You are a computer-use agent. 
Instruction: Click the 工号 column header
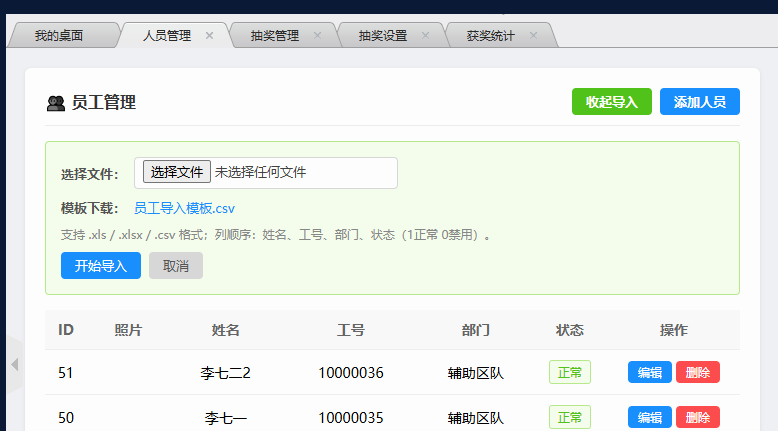351,330
